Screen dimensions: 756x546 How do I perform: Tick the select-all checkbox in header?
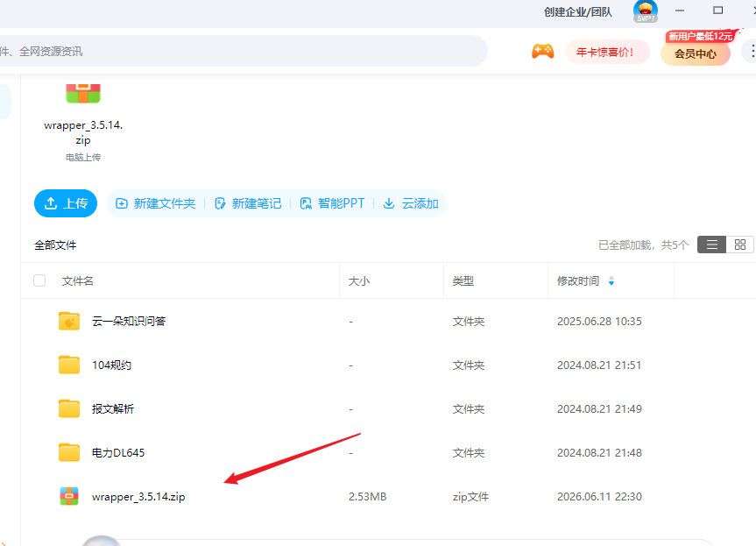tap(39, 280)
